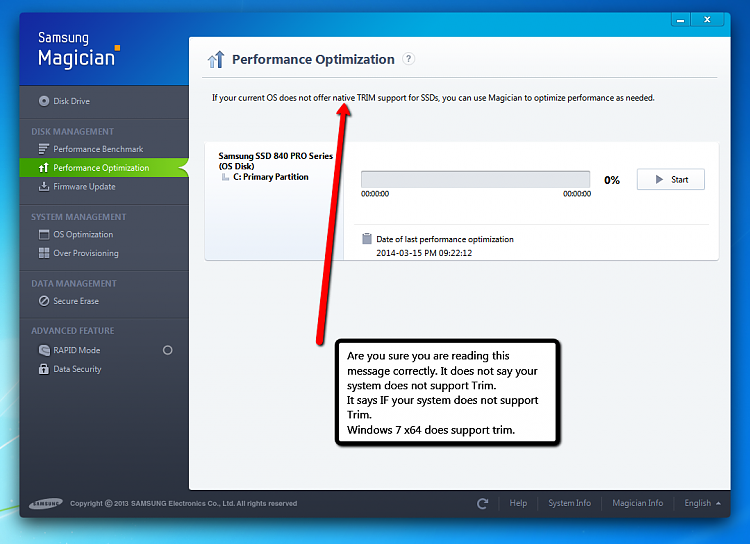The height and width of the screenshot is (544, 750).
Task: Open Over Provisioning page
Action: [86, 253]
